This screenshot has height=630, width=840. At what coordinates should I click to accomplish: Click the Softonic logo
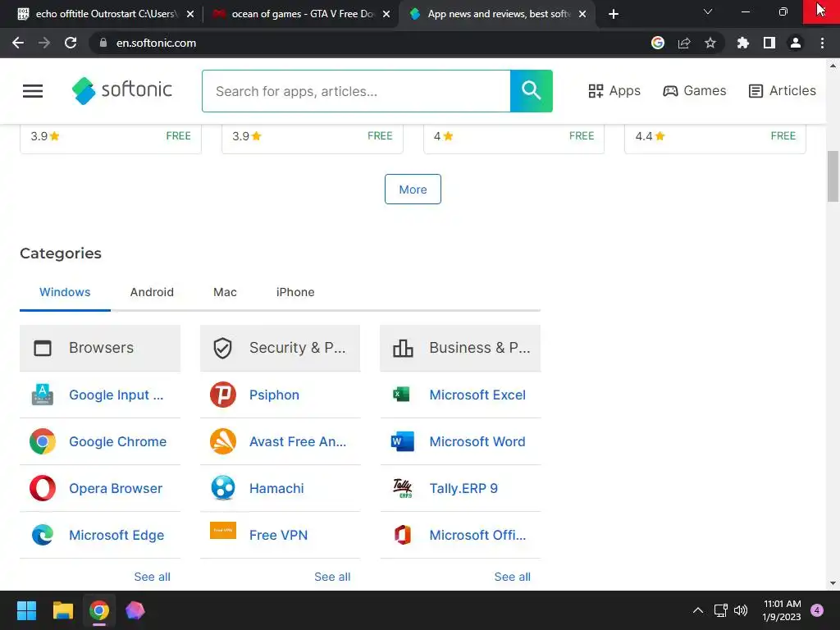[122, 90]
